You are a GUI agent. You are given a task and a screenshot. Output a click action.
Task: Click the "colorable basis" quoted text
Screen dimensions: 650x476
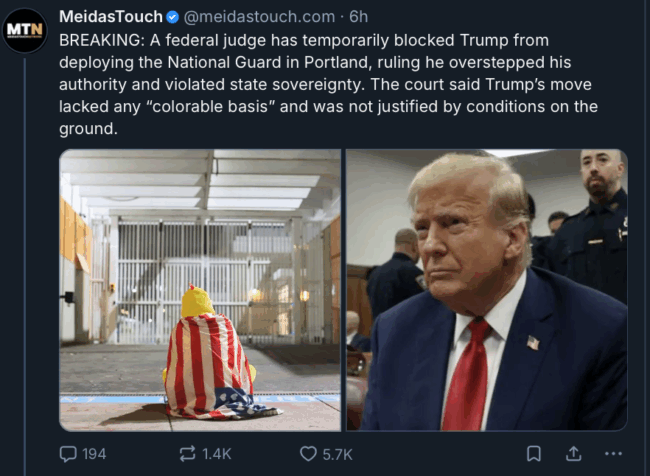(211, 107)
